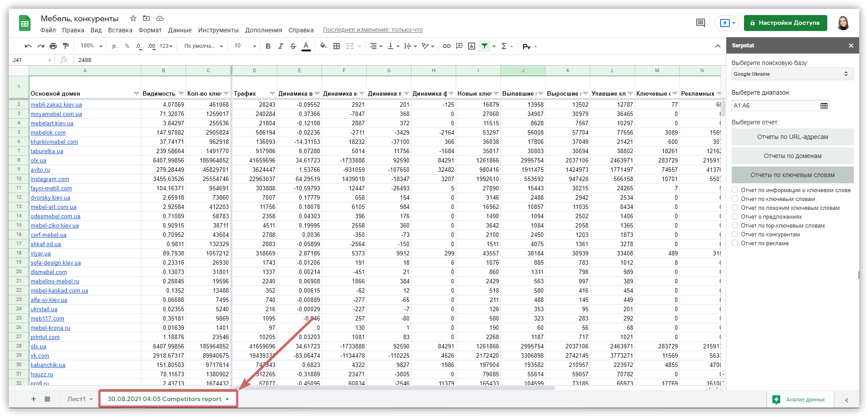
Task: Open the Google Ukraine search base selector
Action: 792,74
